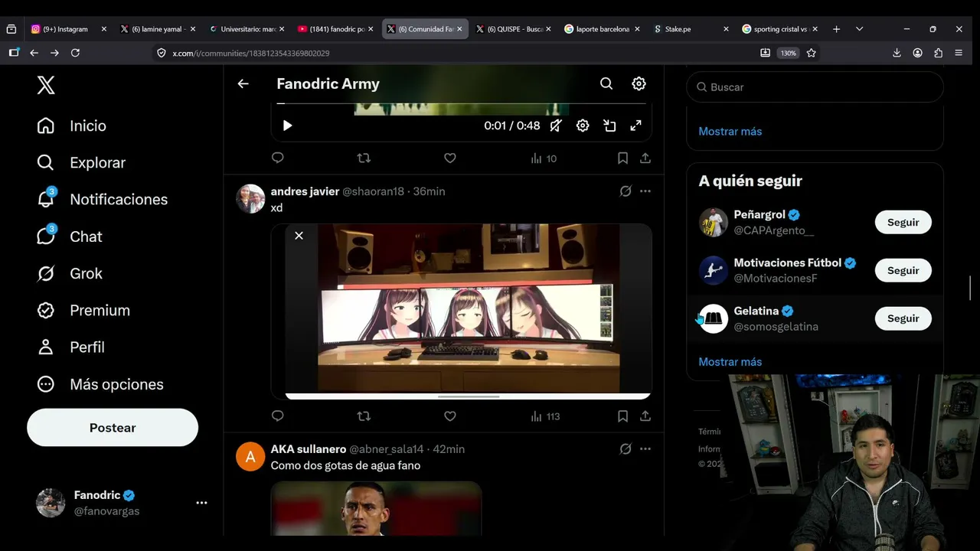Seek using the video progress bar

[462, 103]
